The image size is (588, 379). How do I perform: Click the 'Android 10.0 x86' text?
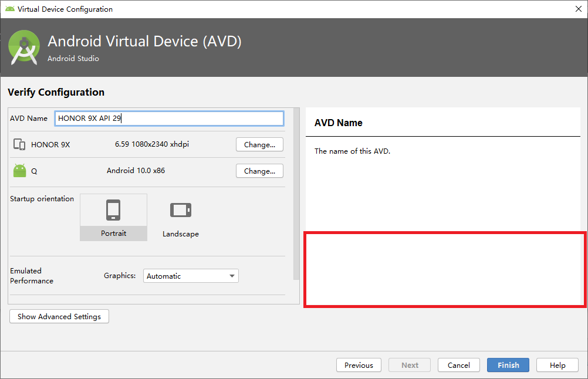click(x=136, y=171)
